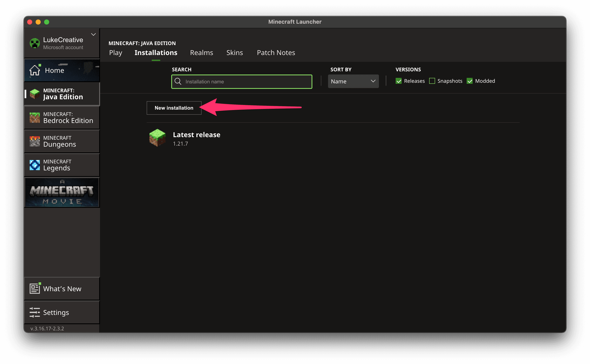Open the What's New newspaper icon
The height and width of the screenshot is (364, 590).
point(35,288)
